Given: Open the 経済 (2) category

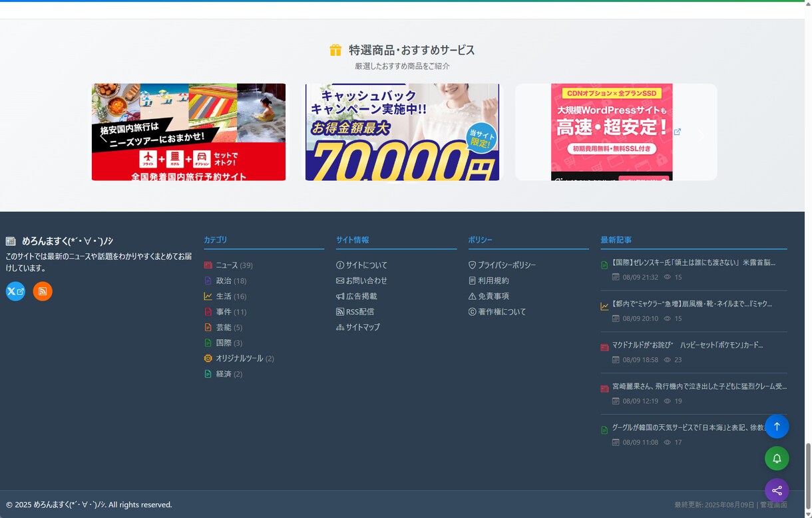Looking at the screenshot, I should pos(223,374).
